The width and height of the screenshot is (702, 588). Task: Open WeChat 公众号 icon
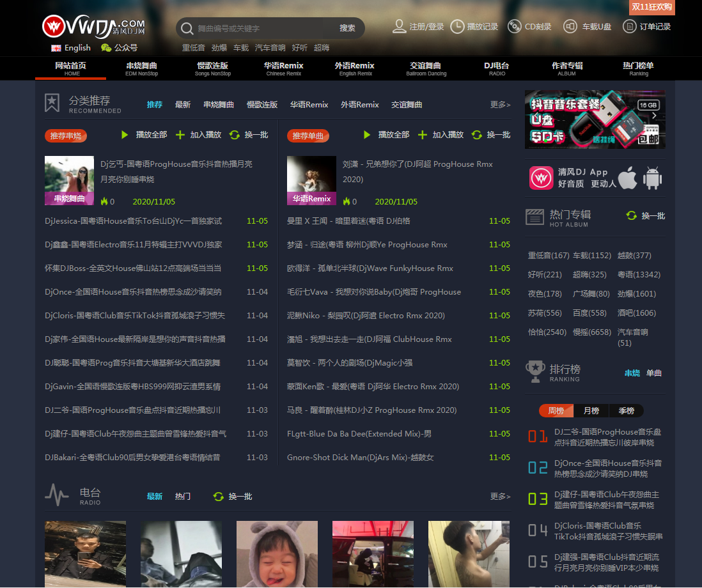pos(106,48)
